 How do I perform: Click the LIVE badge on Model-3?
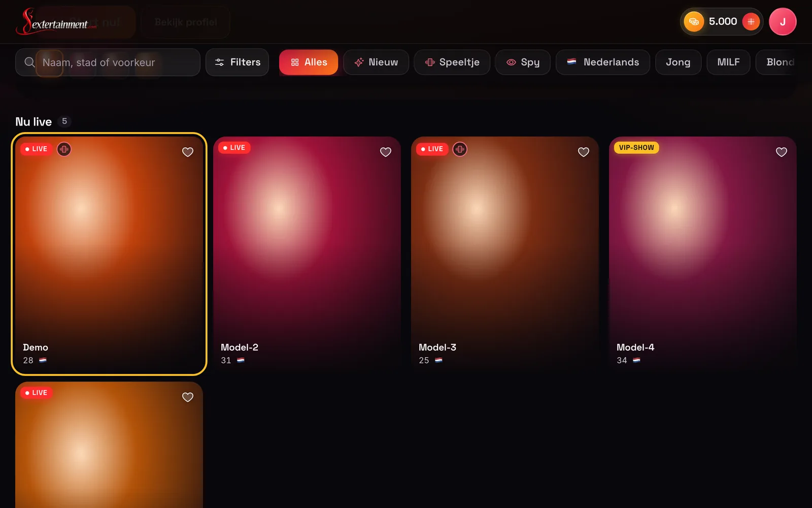point(432,149)
